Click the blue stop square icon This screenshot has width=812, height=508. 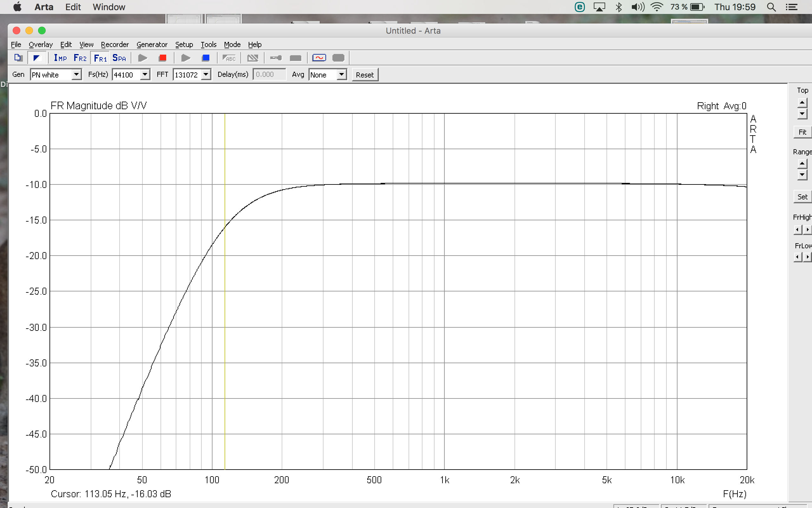[x=206, y=58]
